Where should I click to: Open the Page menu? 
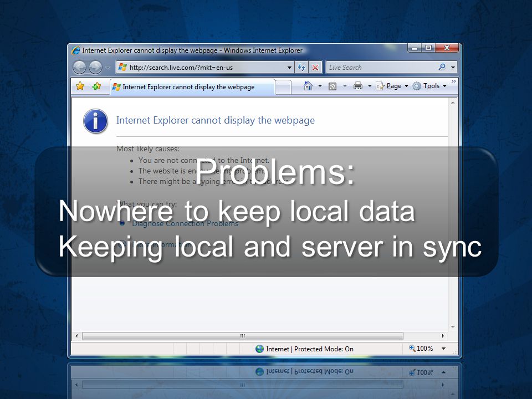(392, 86)
